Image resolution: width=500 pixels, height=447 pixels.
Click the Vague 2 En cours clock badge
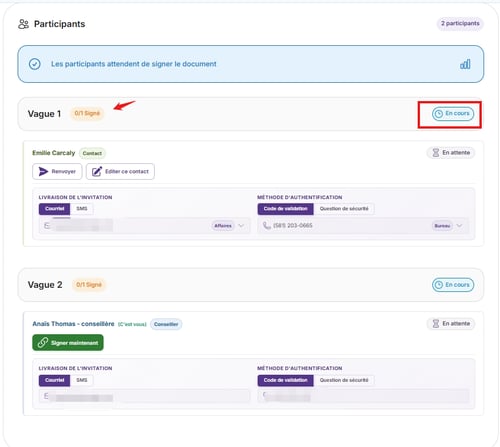click(x=453, y=285)
